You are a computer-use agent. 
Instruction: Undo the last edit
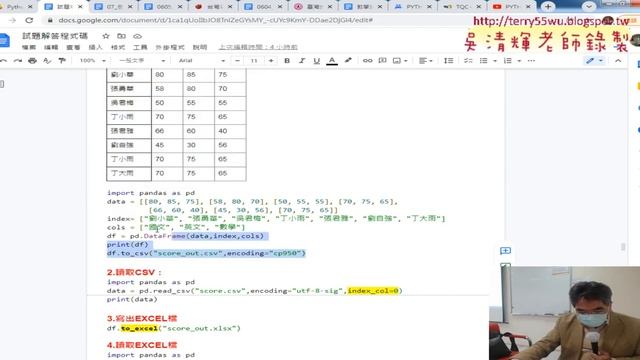pos(4,61)
